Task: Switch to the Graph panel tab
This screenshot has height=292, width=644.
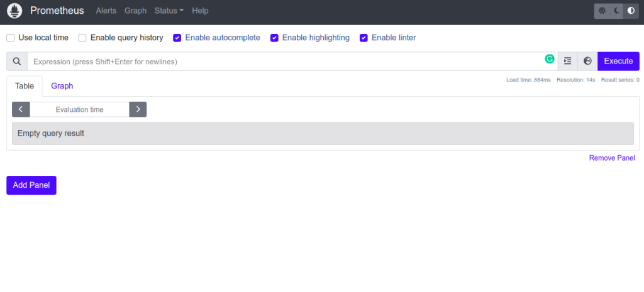Action: pyautogui.click(x=62, y=86)
